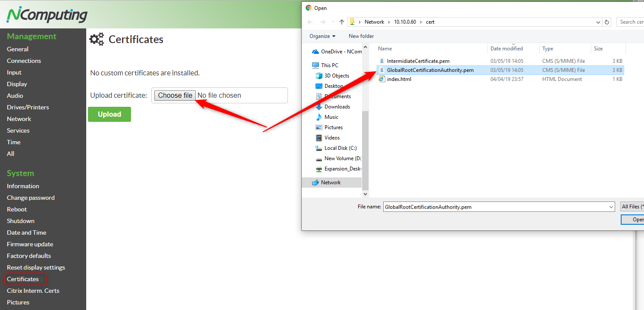Go up one folder level arrow
Image resolution: width=644 pixels, height=310 pixels.
click(x=342, y=22)
